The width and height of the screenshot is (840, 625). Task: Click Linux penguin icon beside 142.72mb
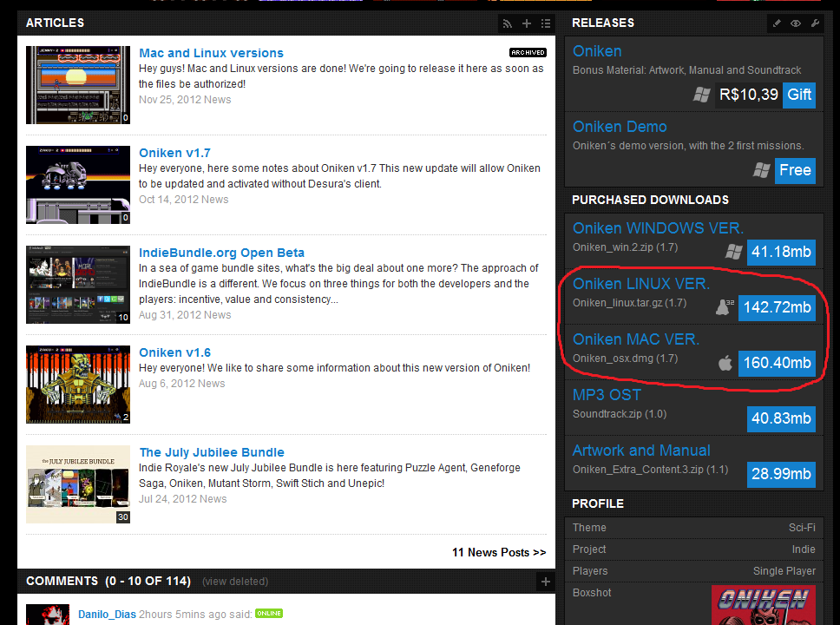[725, 307]
